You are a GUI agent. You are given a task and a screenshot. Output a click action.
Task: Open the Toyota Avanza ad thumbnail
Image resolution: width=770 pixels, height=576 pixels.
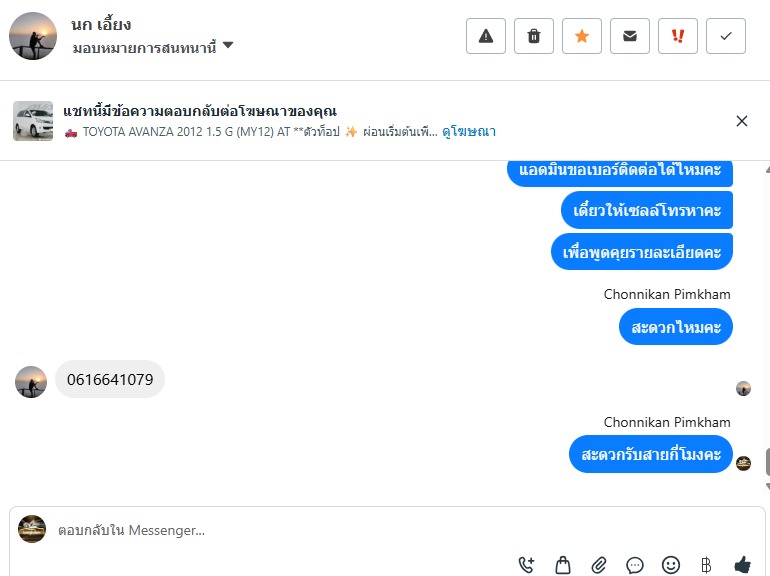[33, 121]
